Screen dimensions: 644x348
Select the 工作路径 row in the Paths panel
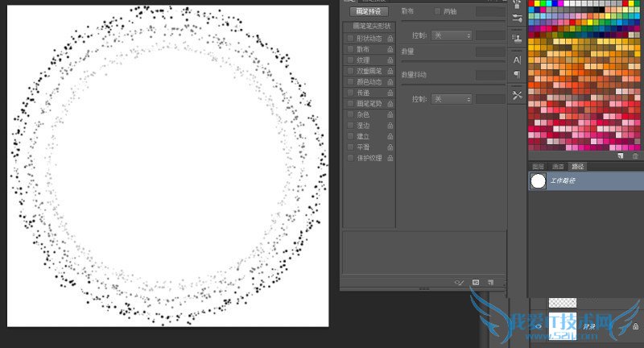click(586, 180)
